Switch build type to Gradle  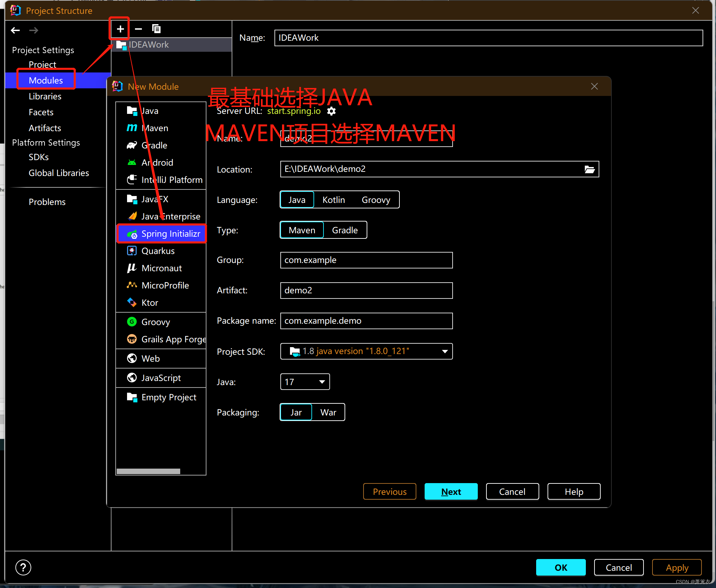tap(345, 230)
